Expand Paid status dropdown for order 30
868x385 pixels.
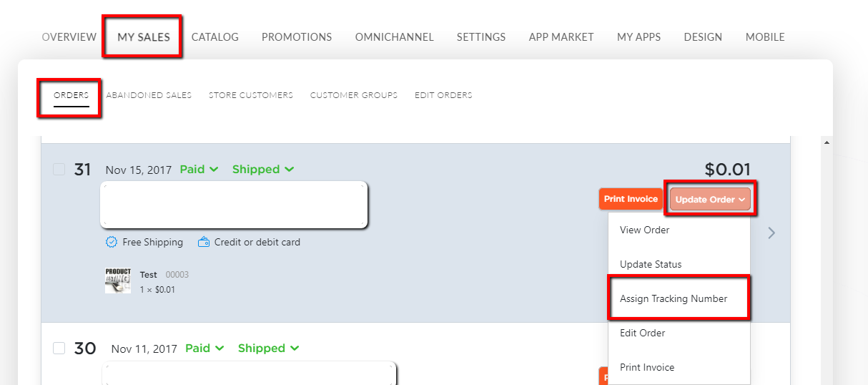[x=204, y=349]
